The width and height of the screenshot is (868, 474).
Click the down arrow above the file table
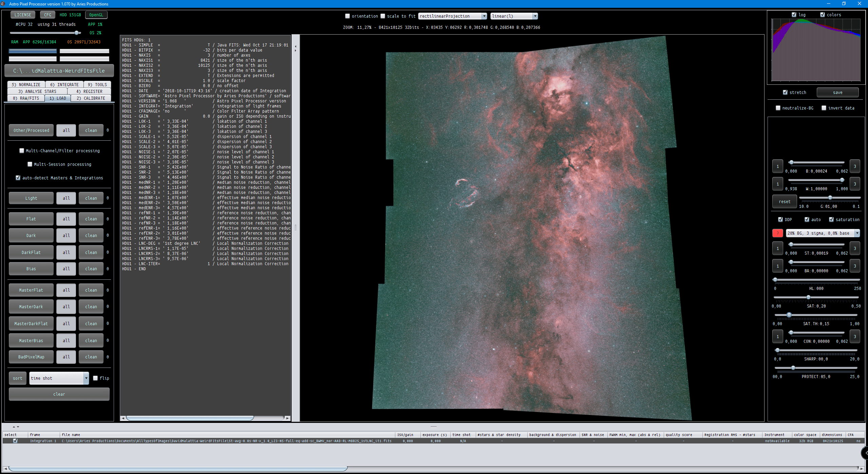pos(18,427)
